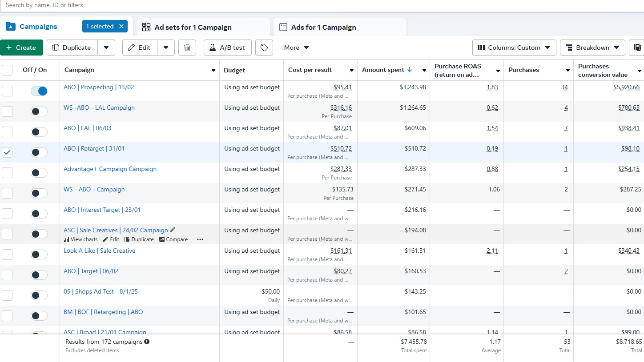Switch to Ad sets for 1 Campaign tab
The width and height of the screenshot is (644, 362).
pyautogui.click(x=193, y=28)
